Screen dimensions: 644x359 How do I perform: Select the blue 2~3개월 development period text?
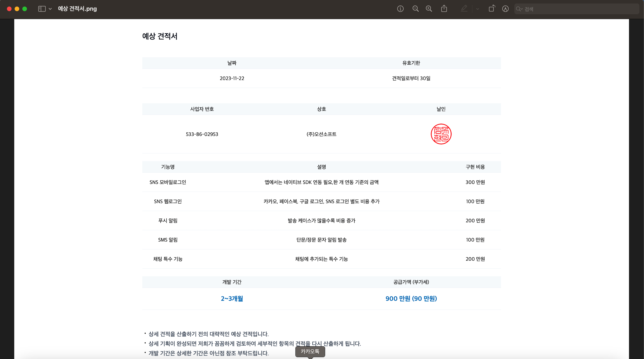pos(232,299)
